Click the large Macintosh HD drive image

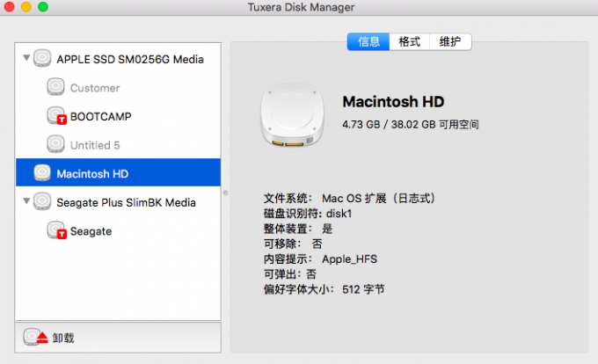point(293,115)
